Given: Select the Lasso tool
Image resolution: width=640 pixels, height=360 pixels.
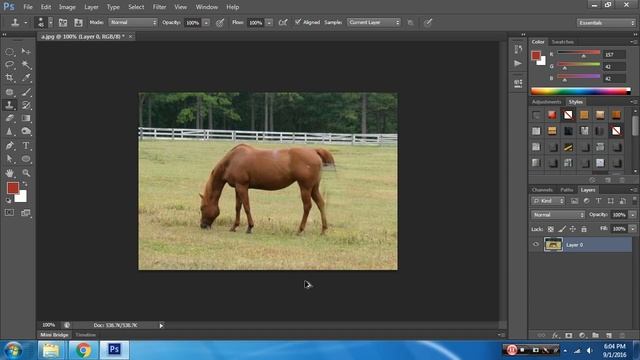Looking at the screenshot, I should [9, 64].
